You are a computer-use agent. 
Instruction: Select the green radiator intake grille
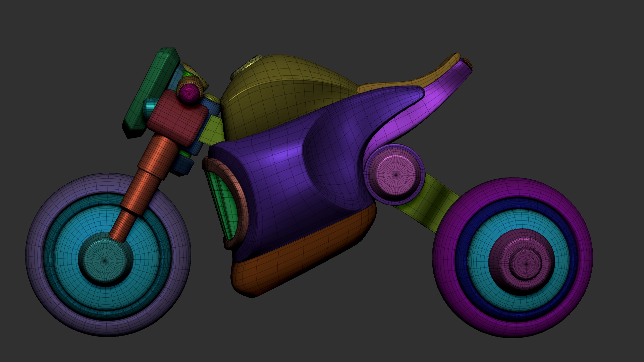(x=223, y=204)
